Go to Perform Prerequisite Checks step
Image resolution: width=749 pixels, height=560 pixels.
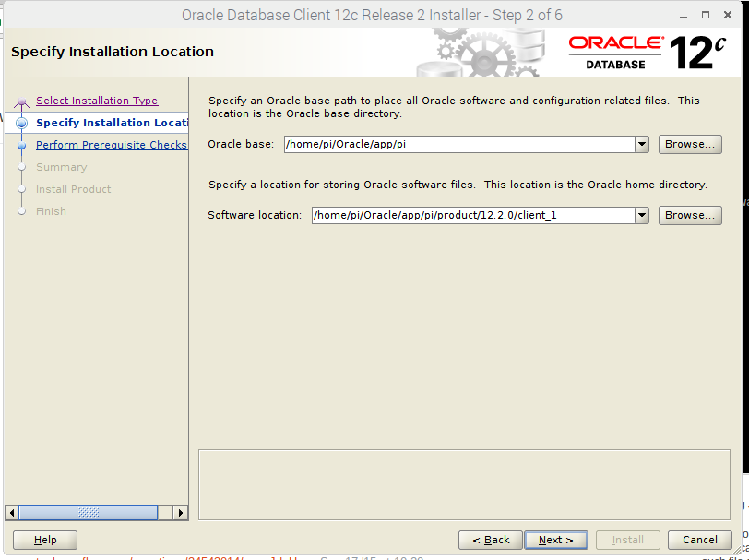click(112, 145)
